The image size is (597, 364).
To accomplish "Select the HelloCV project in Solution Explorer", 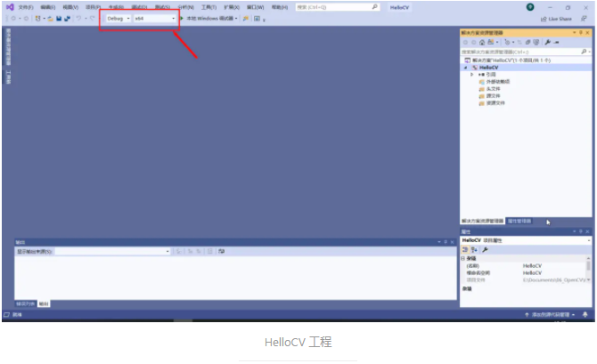I will click(488, 68).
